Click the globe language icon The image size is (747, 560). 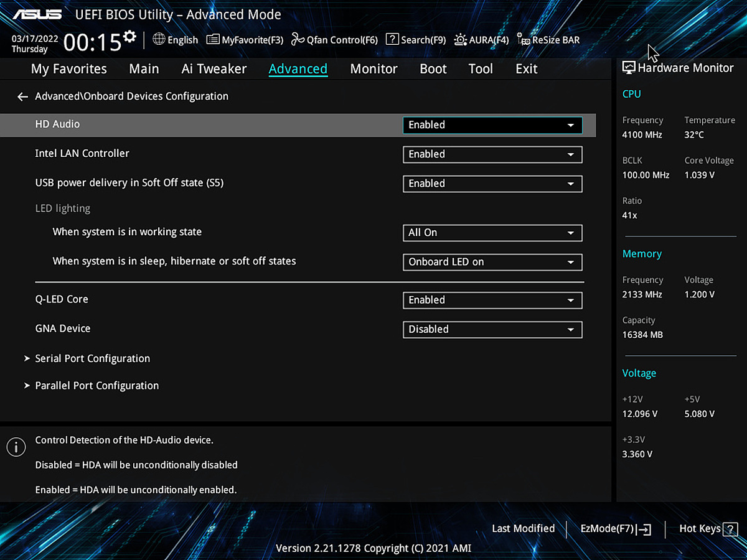[159, 39]
